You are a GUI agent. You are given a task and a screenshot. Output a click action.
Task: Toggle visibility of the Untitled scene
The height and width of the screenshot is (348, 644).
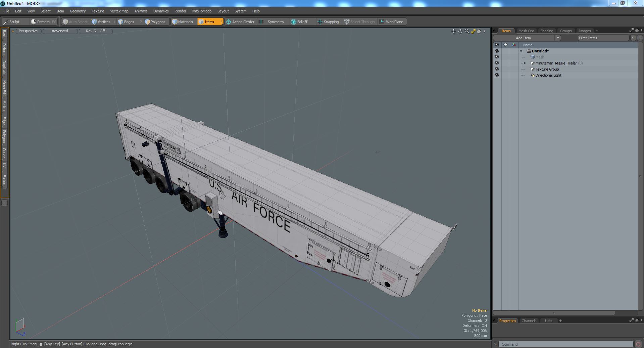[497, 51]
